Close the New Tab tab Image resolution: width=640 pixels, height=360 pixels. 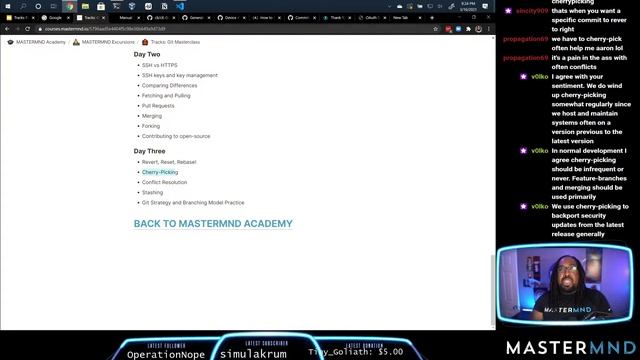[x=420, y=18]
